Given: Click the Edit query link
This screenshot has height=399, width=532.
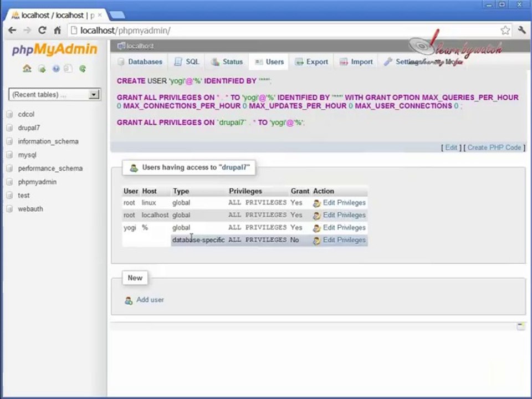Looking at the screenshot, I should coord(451,147).
